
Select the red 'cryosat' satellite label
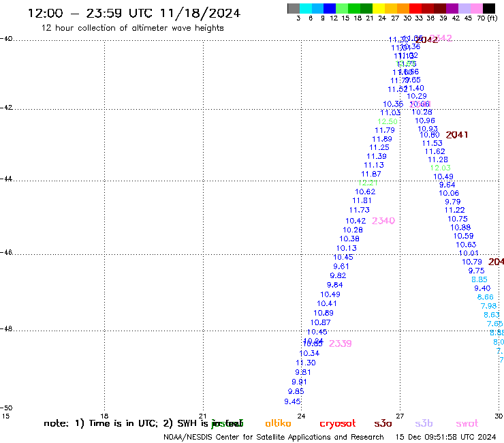338,423
